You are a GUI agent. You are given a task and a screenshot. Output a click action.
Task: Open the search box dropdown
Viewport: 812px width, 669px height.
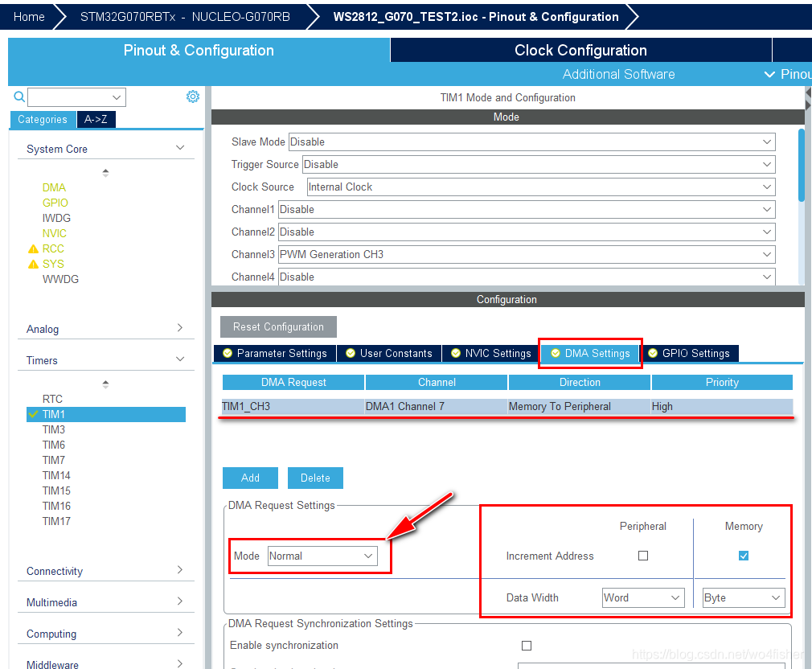coord(117,97)
